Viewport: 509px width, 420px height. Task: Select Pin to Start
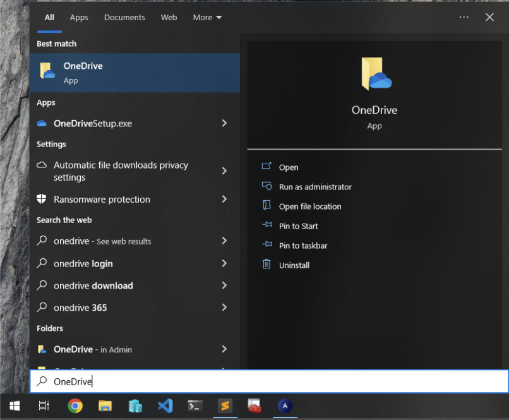298,226
